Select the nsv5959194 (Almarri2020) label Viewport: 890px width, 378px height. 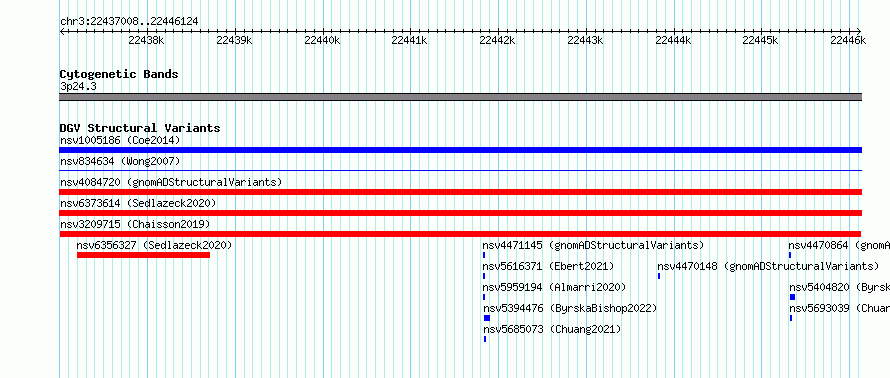[x=554, y=287]
